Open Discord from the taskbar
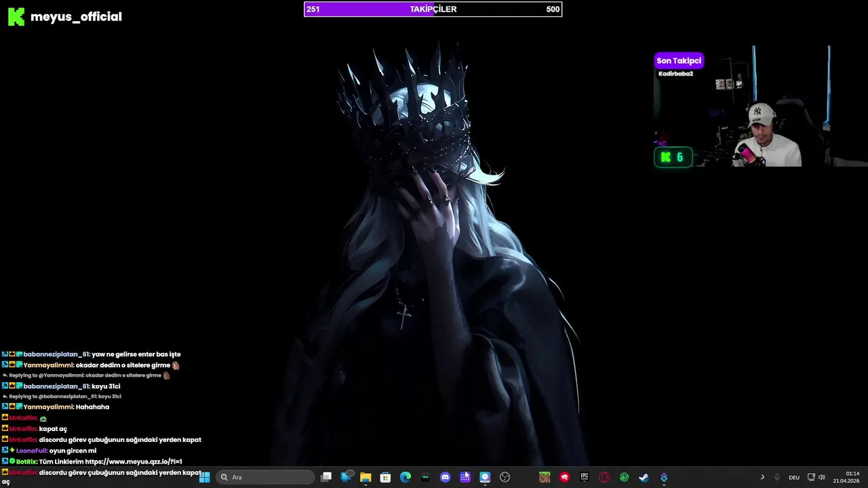868x488 pixels. click(445, 477)
